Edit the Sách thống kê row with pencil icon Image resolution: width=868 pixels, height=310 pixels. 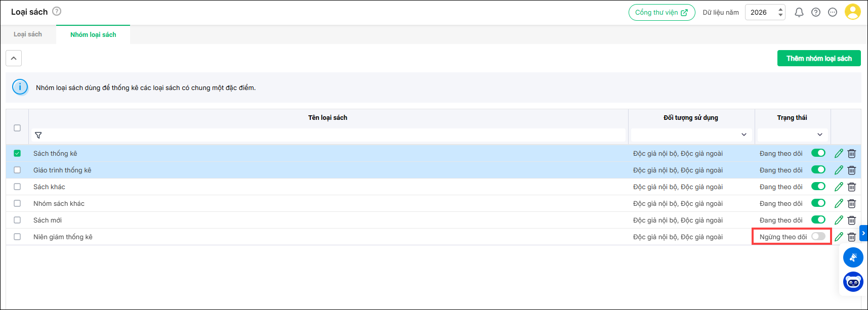tap(839, 153)
